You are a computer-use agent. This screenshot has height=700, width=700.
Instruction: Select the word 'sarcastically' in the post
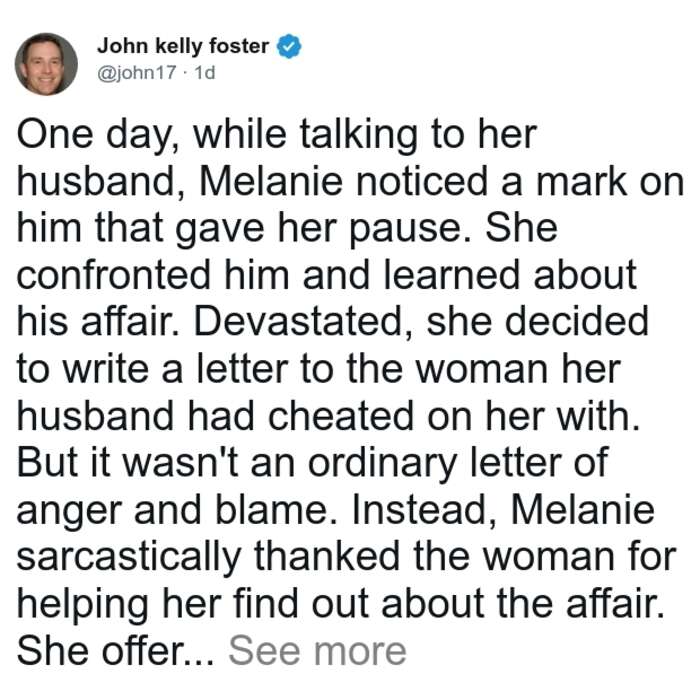pos(129,557)
